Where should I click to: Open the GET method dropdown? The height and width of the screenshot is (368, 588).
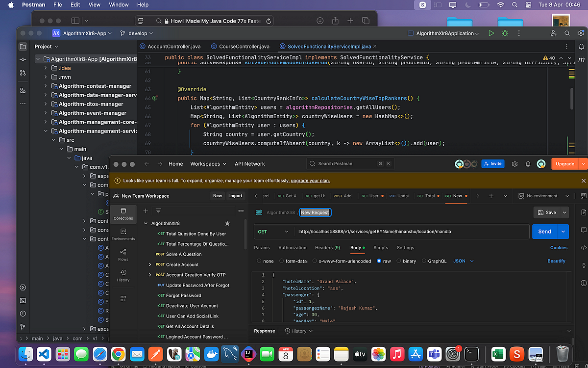(273, 232)
